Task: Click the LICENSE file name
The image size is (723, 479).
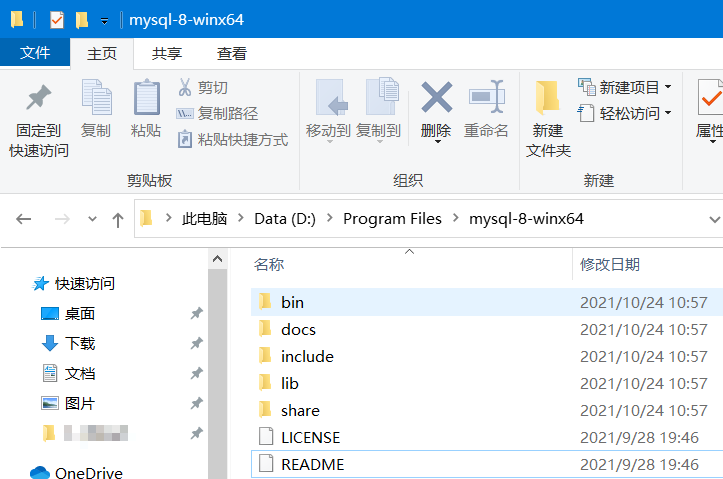Action: [x=311, y=438]
